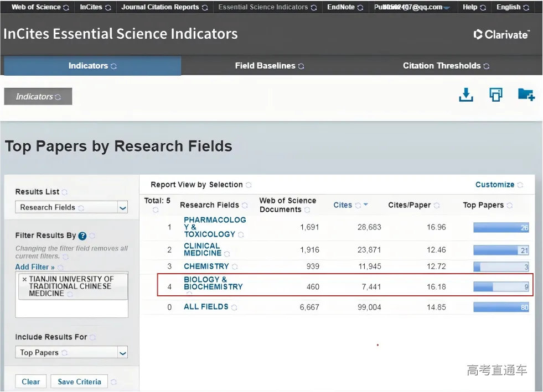Sort descending using the Cites arrow
Screen dimensions: 543x392
[365, 205]
